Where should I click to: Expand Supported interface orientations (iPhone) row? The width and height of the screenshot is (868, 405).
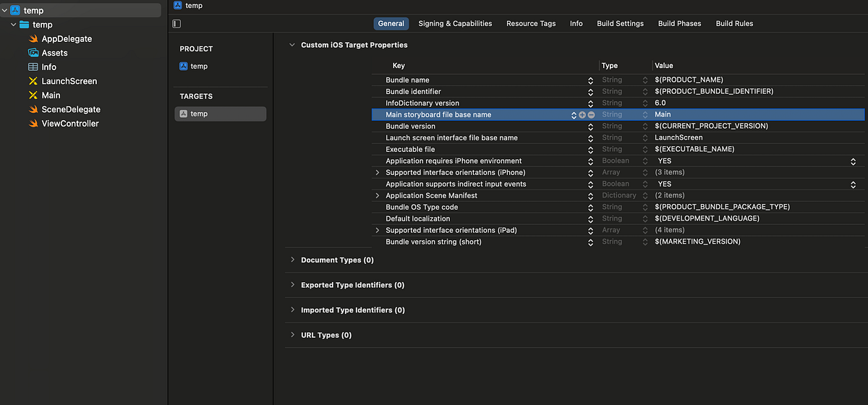click(377, 173)
